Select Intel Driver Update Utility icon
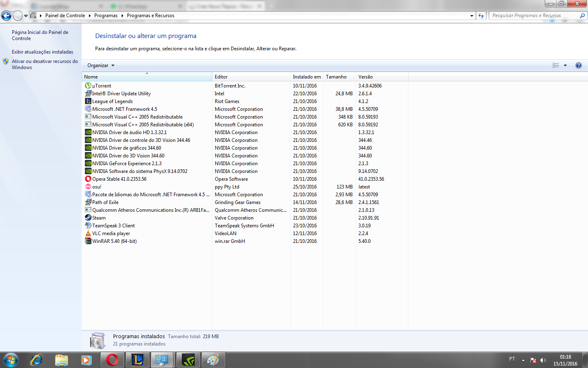This screenshot has height=368, width=588. 88,94
